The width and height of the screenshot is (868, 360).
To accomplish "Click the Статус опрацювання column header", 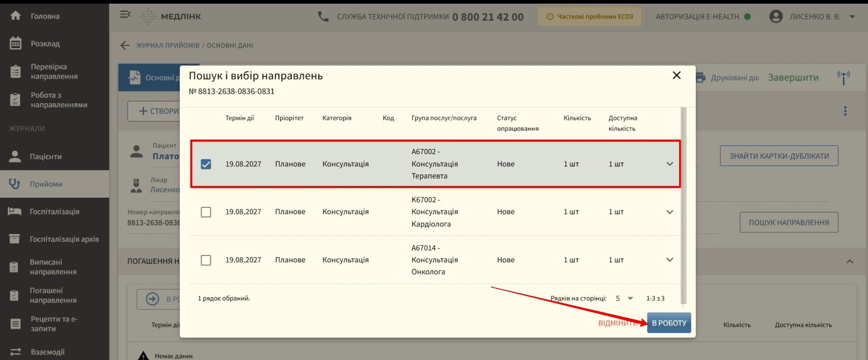I will (518, 123).
